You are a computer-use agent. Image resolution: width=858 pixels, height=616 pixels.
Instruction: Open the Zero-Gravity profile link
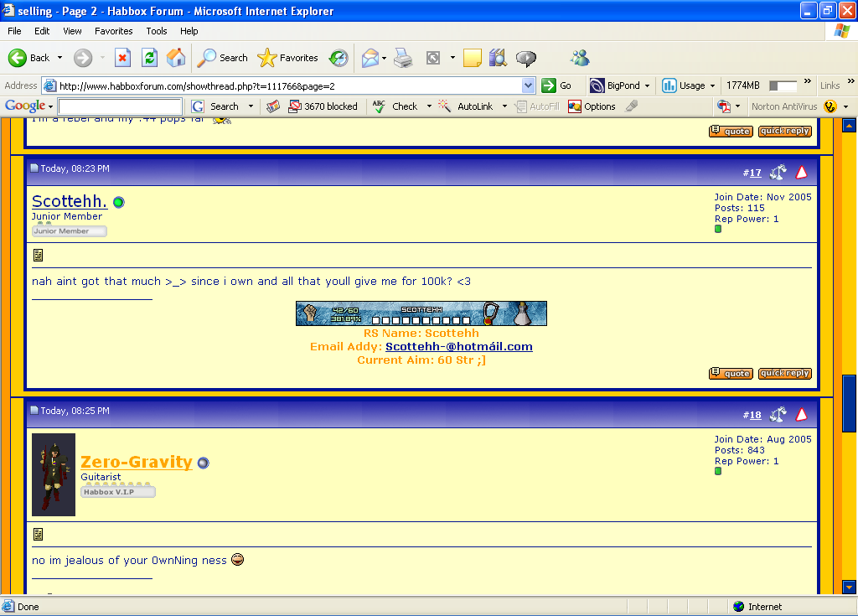(137, 463)
